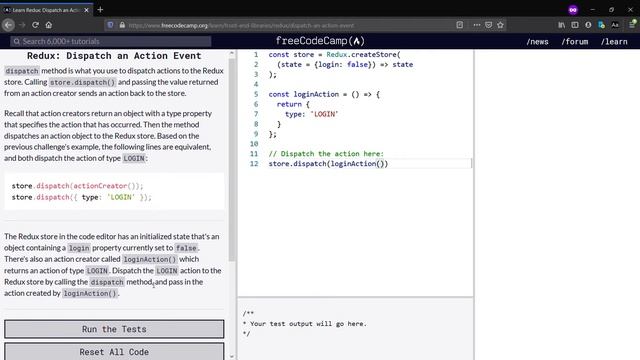Click the scroll down arrow of instructions panel
The image size is (640, 360).
tap(232, 356)
